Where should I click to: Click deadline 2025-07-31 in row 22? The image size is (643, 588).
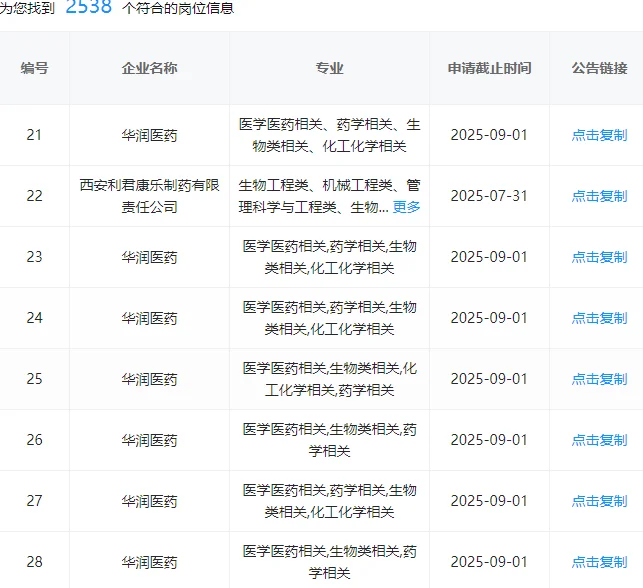click(x=489, y=196)
